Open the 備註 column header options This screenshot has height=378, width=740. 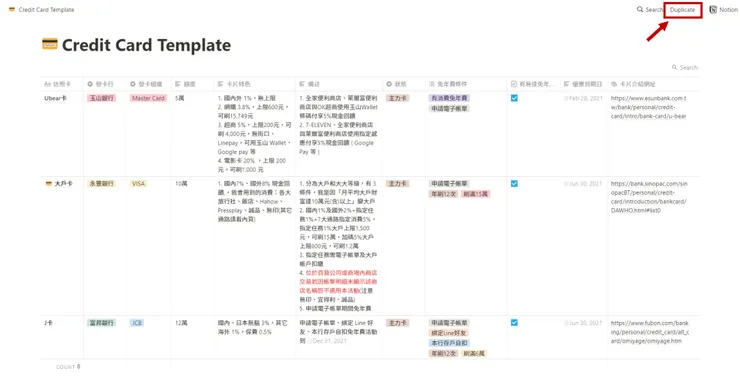point(339,84)
